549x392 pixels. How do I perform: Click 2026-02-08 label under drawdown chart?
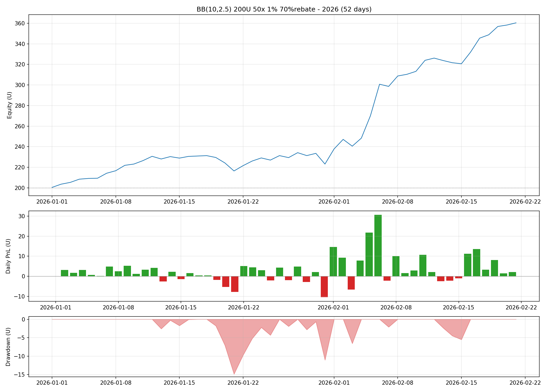click(397, 383)
